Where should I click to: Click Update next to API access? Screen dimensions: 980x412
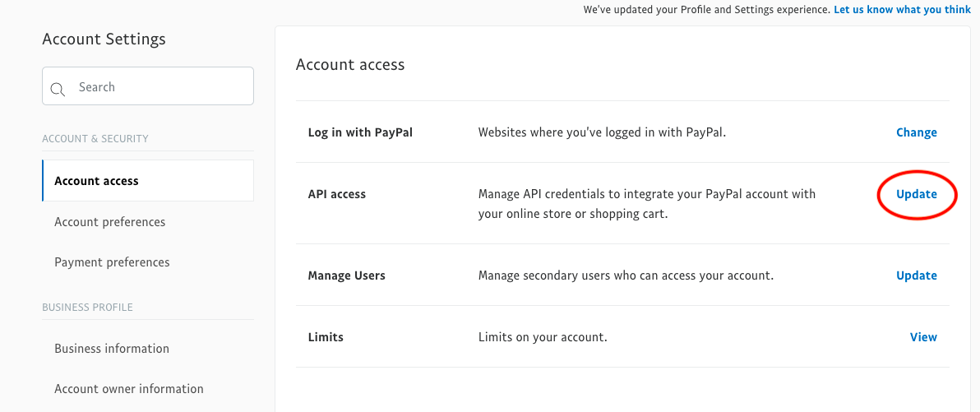[x=916, y=194]
